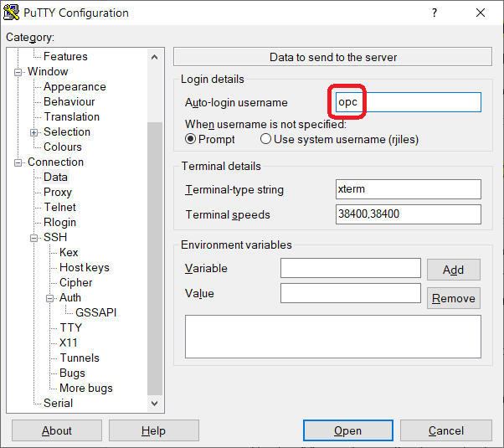
Task: Open the Rlogin category
Action: click(x=59, y=222)
